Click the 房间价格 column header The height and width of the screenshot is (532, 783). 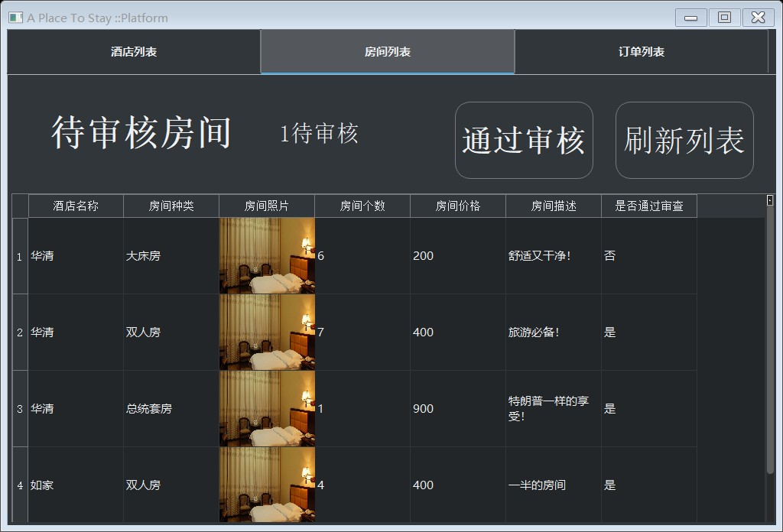(458, 206)
